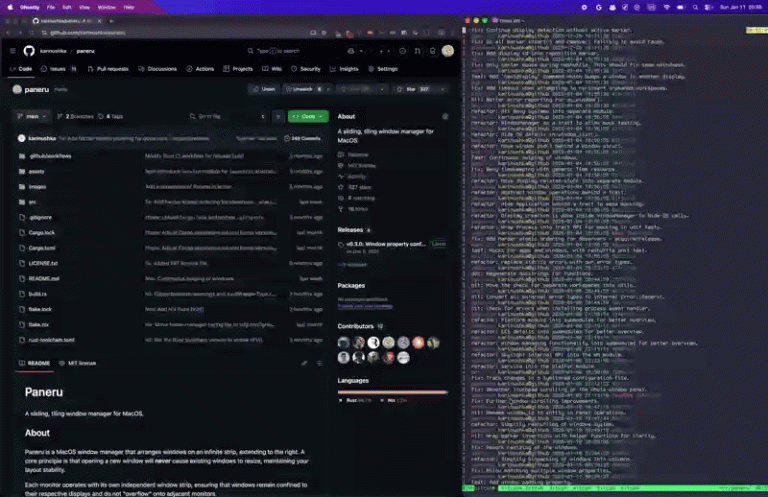This screenshot has width=768, height=497.
Task: Click the GitHub Octocat logo
Action: tap(29, 51)
